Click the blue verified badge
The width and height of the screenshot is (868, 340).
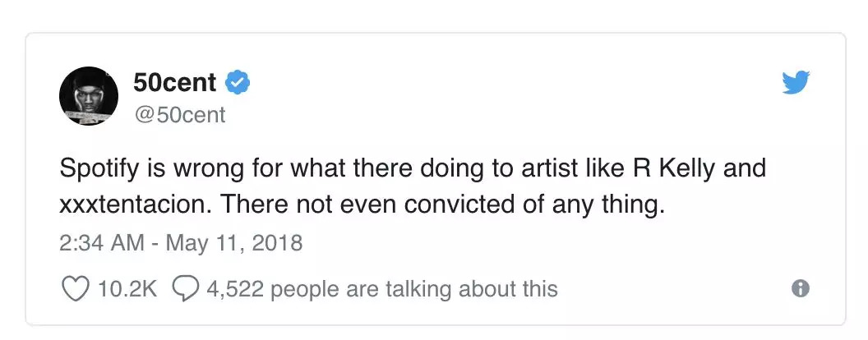[x=238, y=83]
